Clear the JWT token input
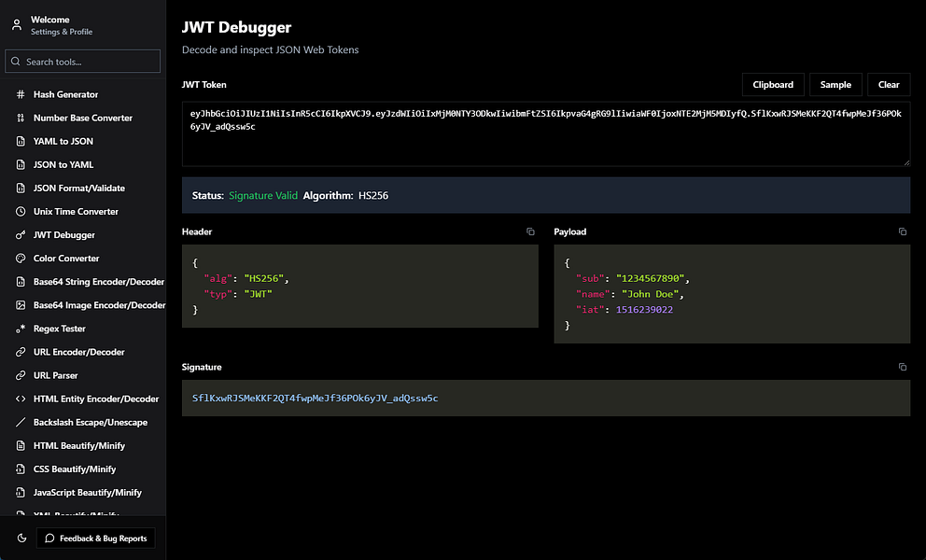926x560 pixels. (888, 84)
